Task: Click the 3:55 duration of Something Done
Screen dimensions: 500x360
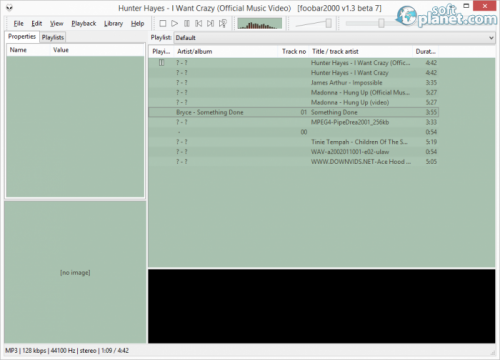Action: coord(431,112)
